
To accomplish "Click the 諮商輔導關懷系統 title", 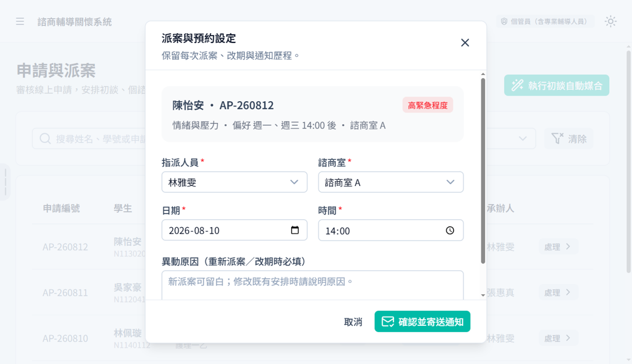I will tap(74, 22).
